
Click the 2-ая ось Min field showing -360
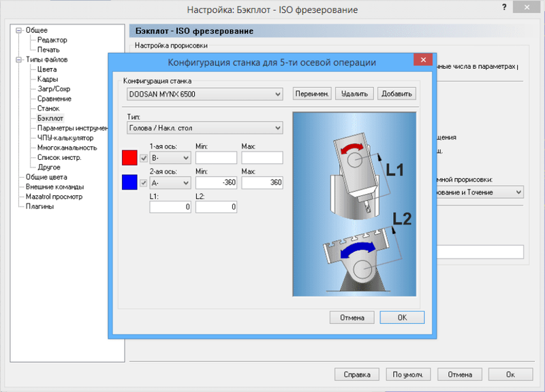[x=216, y=182]
